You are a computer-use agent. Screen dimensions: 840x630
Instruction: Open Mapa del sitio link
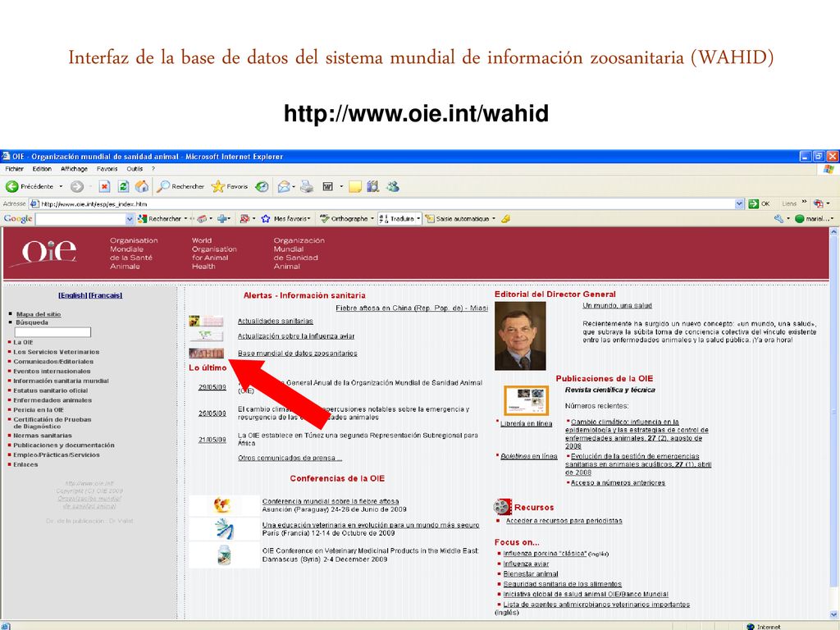[39, 314]
